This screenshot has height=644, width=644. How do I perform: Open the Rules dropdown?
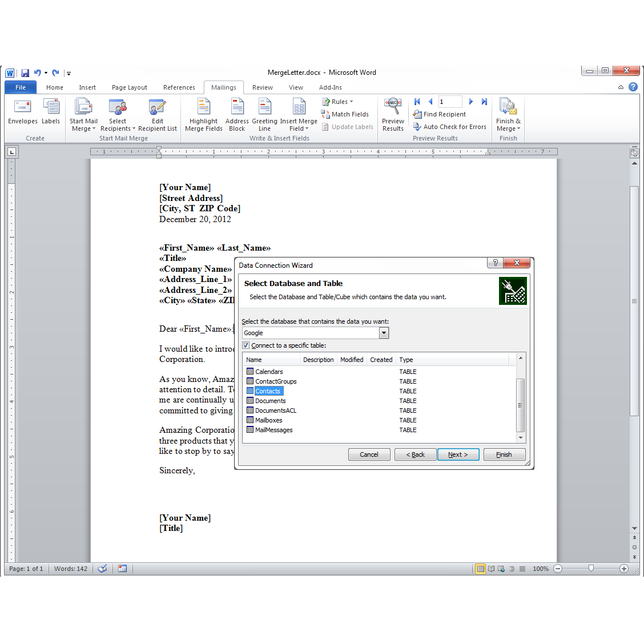click(338, 102)
